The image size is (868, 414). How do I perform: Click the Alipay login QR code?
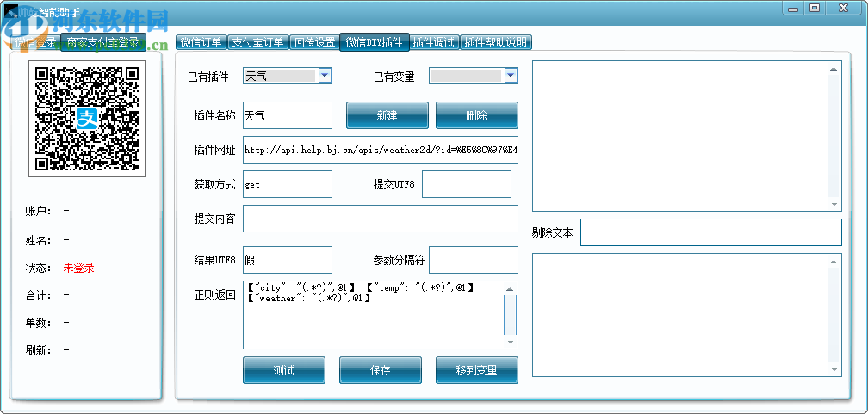[x=87, y=119]
